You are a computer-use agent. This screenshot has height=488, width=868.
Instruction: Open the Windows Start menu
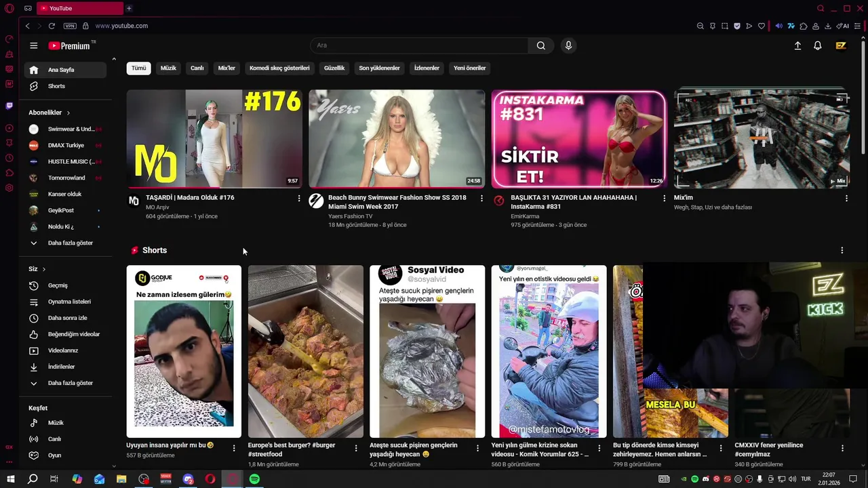11,479
